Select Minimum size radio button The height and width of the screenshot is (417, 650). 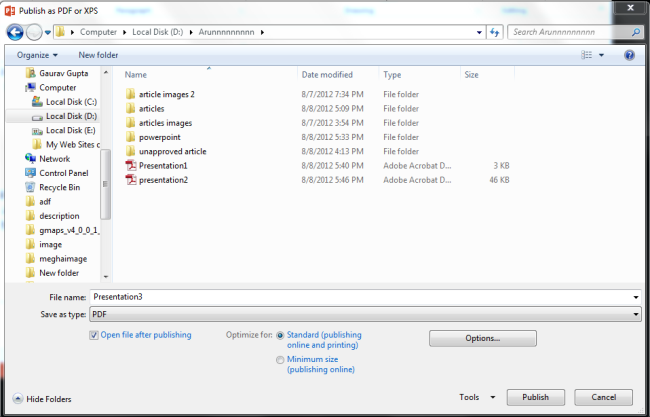[x=280, y=360]
